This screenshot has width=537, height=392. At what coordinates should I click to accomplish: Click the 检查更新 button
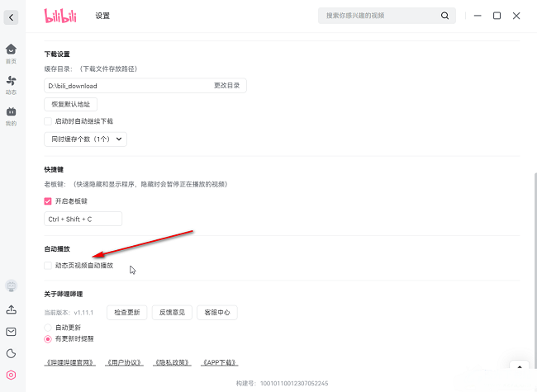pyautogui.click(x=127, y=312)
